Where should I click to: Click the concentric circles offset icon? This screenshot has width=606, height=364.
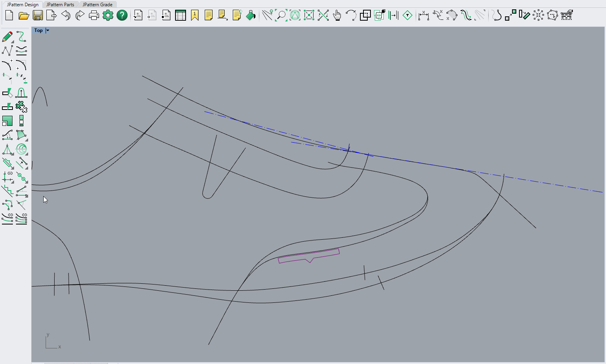(x=21, y=149)
